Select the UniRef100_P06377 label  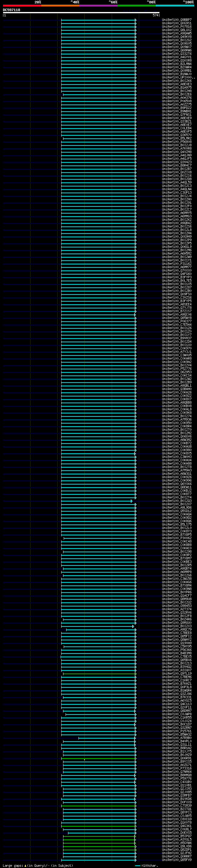(177, 321)
